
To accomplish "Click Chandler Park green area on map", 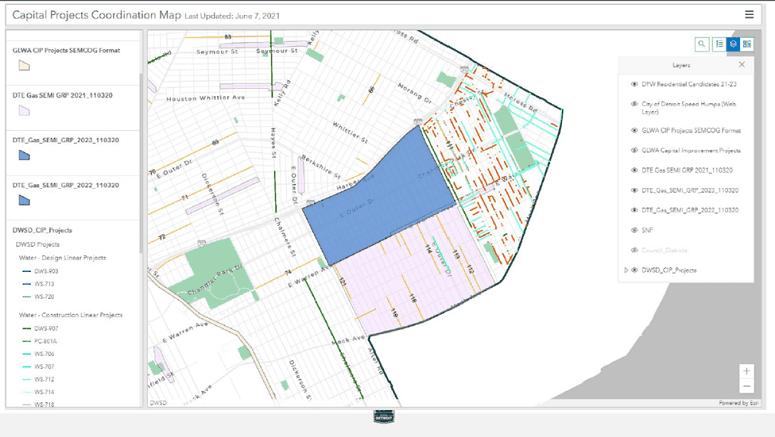I will pyautogui.click(x=213, y=272).
